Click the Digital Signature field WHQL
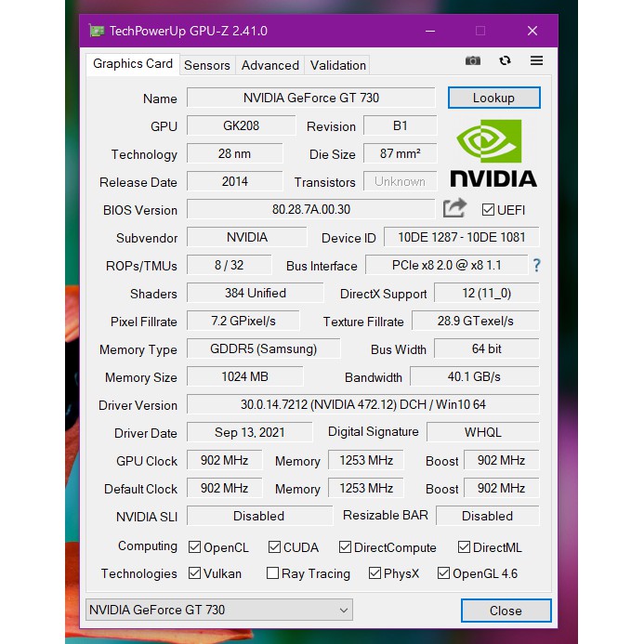644x644 pixels. pyautogui.click(x=483, y=432)
